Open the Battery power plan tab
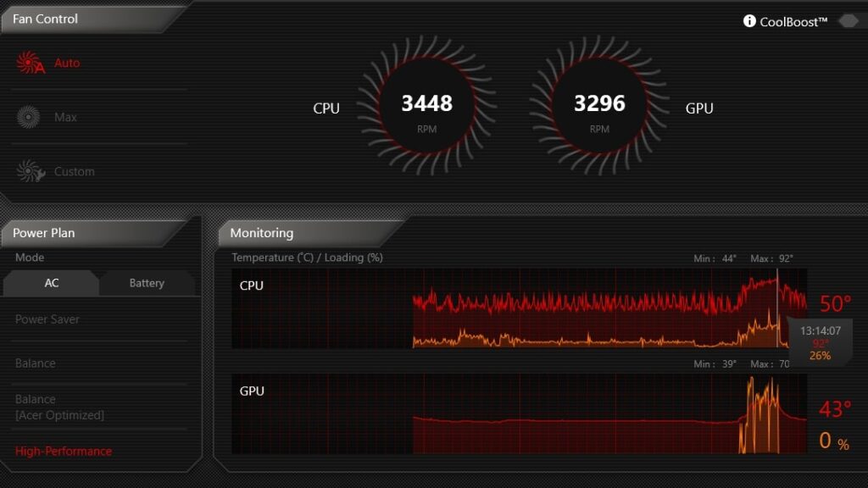This screenshot has height=488, width=868. click(x=147, y=283)
